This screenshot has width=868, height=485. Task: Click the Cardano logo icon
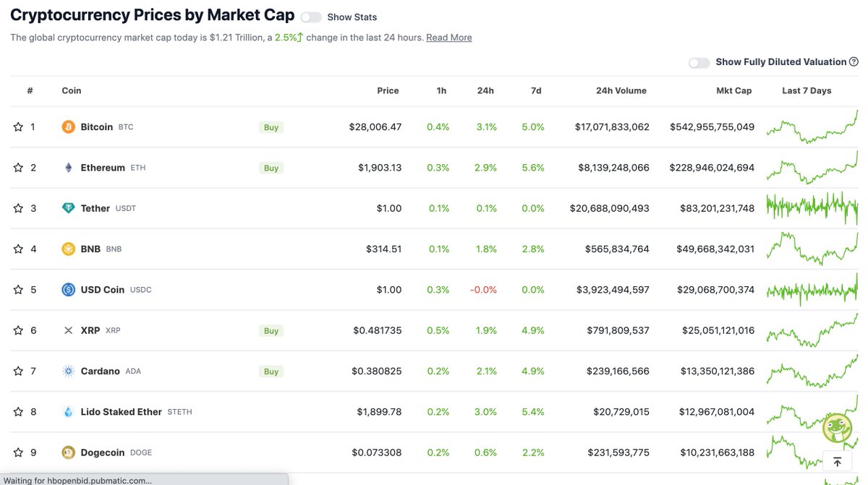point(69,371)
